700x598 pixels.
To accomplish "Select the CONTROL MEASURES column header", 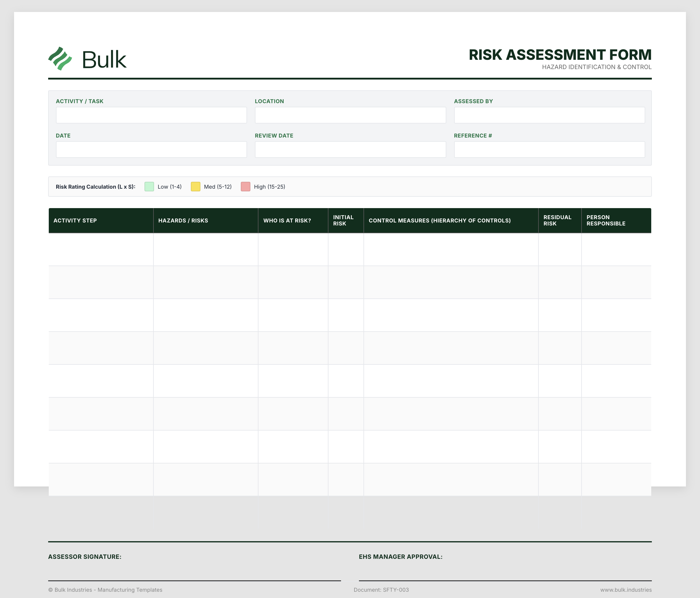I will click(x=440, y=220).
